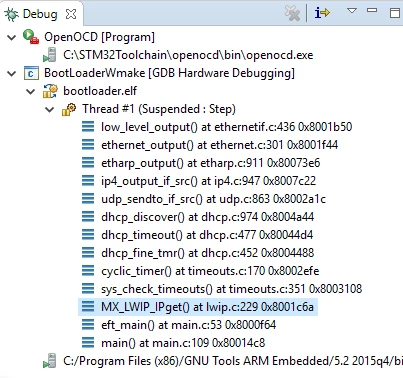Toggle Instruction Stepping Mode icon
This screenshot has height=378, width=403.
(322, 13)
